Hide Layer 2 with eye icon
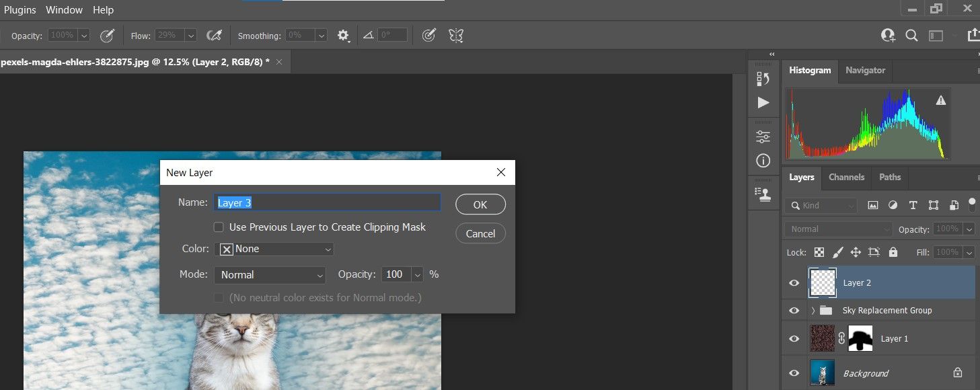The height and width of the screenshot is (390, 980). [x=794, y=283]
